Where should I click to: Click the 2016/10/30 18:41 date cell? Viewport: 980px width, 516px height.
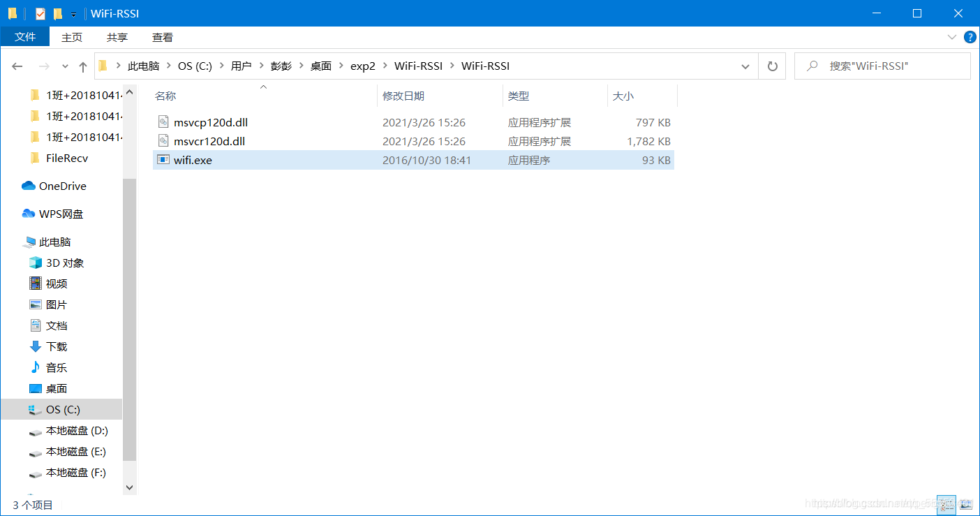click(x=426, y=160)
